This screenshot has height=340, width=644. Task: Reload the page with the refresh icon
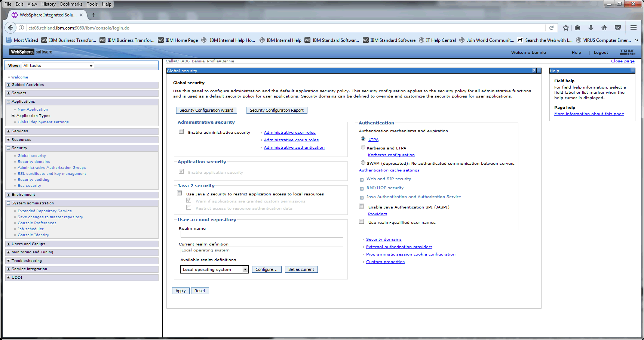pos(551,28)
